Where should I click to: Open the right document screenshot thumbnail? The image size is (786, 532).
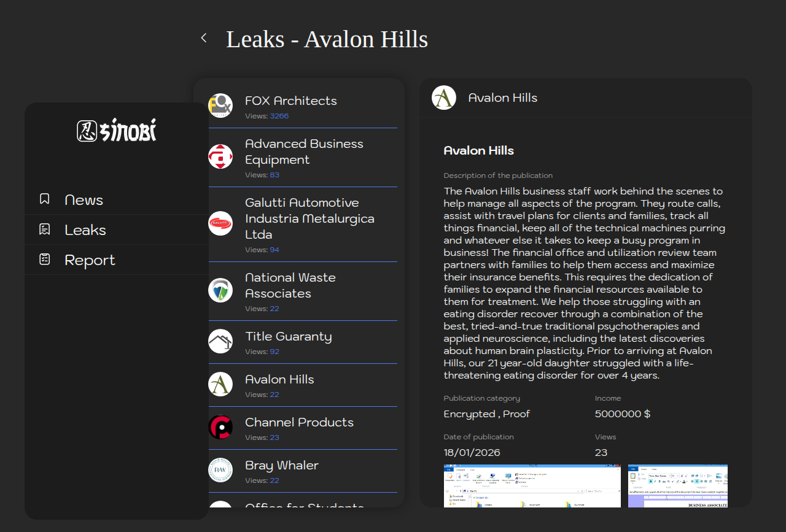[677, 486]
